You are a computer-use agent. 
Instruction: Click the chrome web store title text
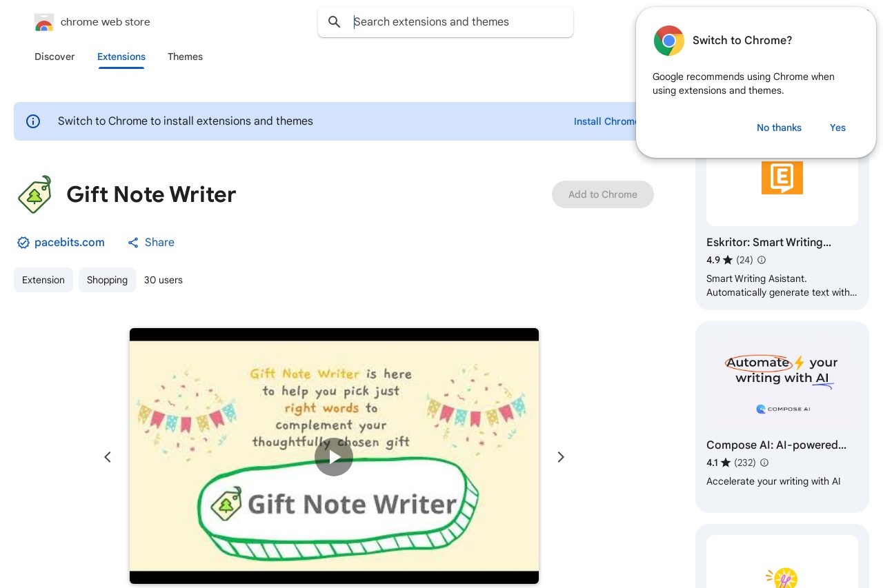(105, 22)
